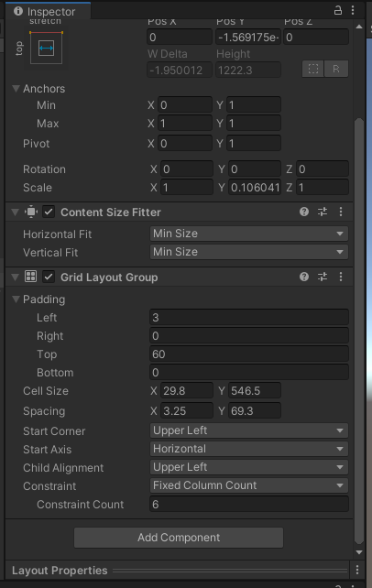Click the Pos Y input field

(248, 38)
